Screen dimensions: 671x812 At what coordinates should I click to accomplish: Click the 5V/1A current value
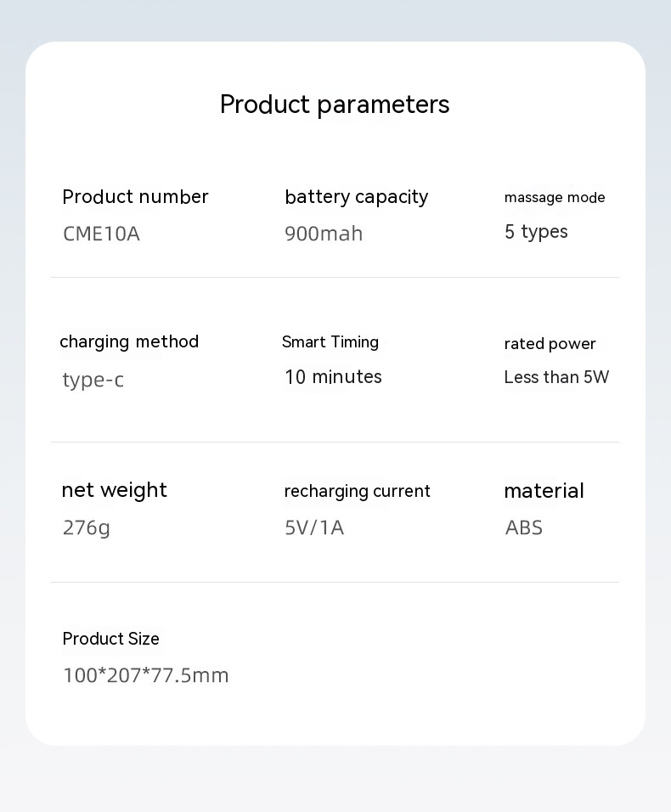pos(314,527)
